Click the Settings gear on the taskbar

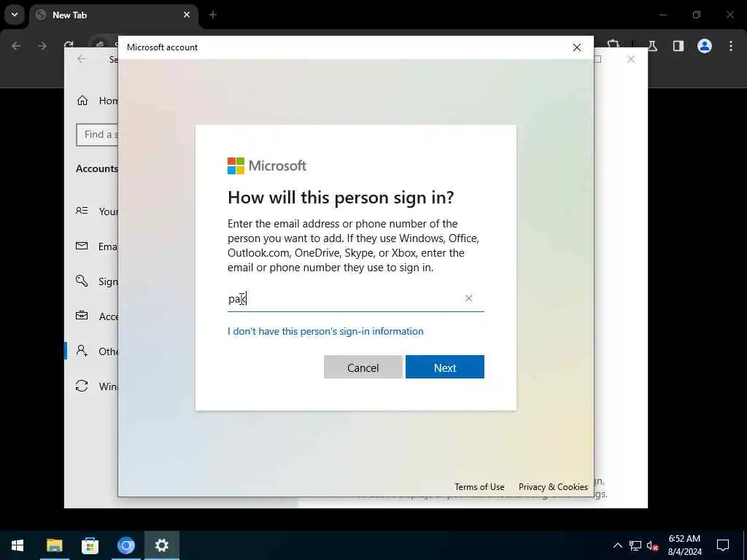point(162,545)
